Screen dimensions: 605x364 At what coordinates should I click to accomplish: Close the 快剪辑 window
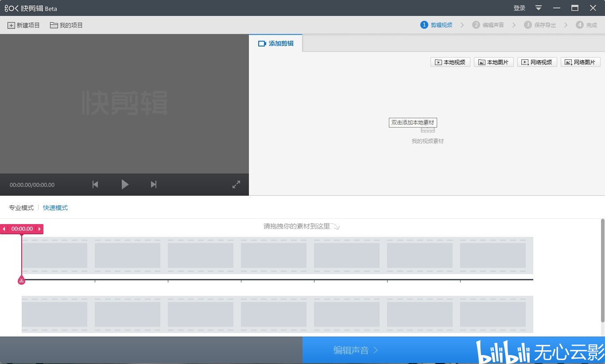593,8
